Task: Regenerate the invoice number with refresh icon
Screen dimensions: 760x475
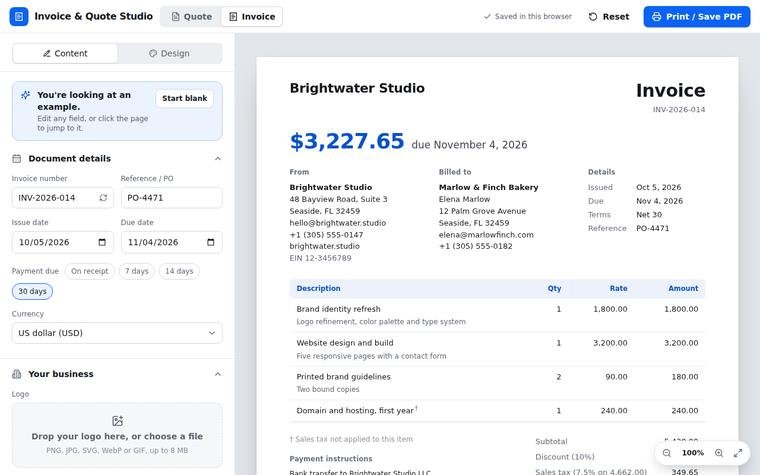Action: tap(103, 198)
